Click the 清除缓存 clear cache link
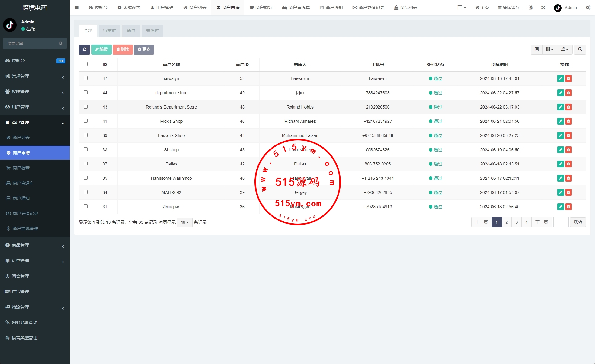This screenshot has height=364, width=595. tap(509, 8)
